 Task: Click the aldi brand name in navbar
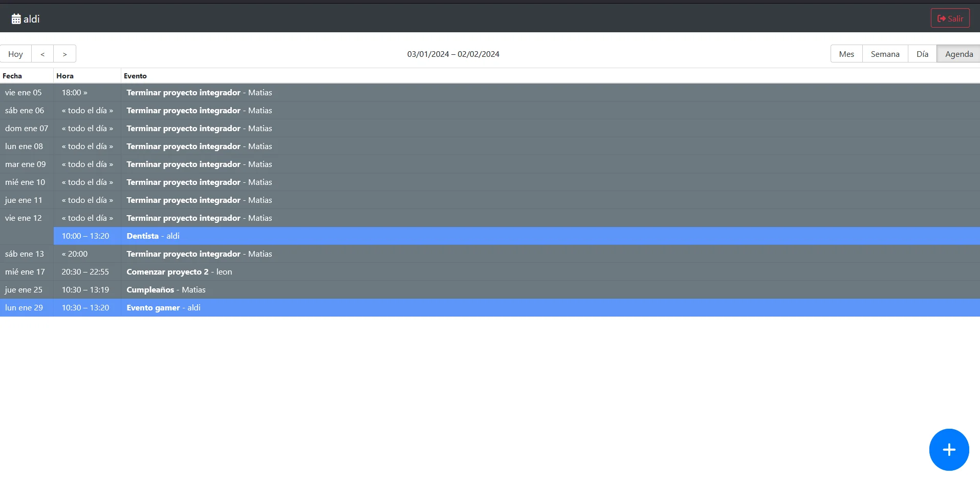[31, 19]
